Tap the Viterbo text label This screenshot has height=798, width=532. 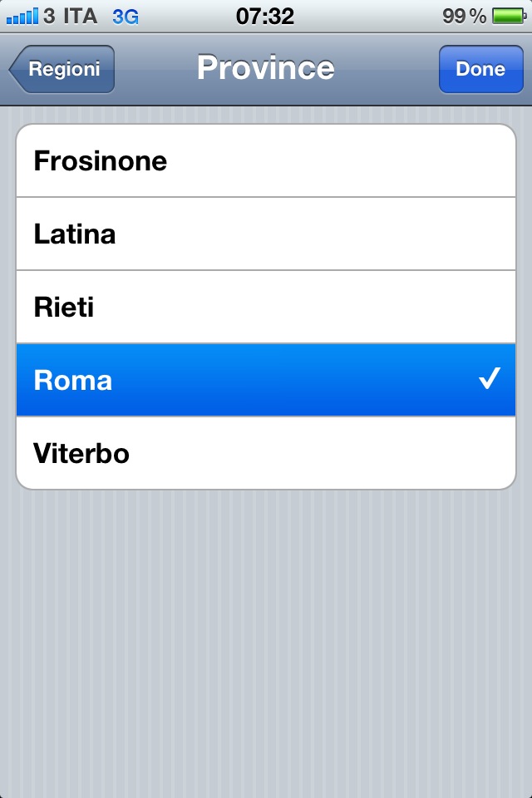pyautogui.click(x=81, y=454)
